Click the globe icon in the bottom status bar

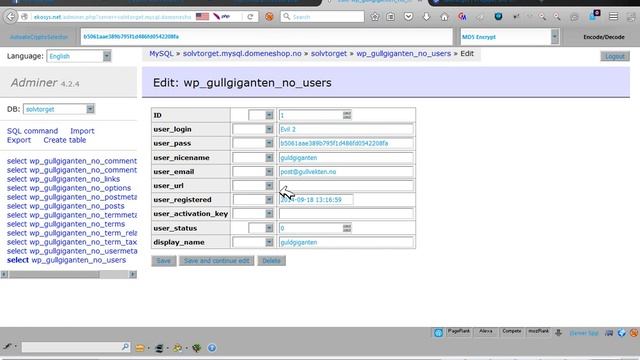622,333
